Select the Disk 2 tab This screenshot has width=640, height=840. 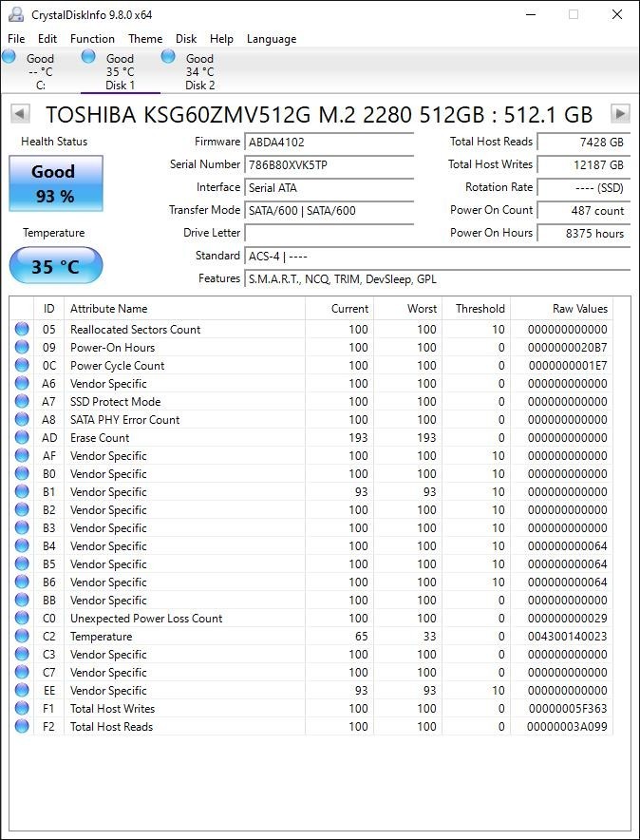point(199,71)
